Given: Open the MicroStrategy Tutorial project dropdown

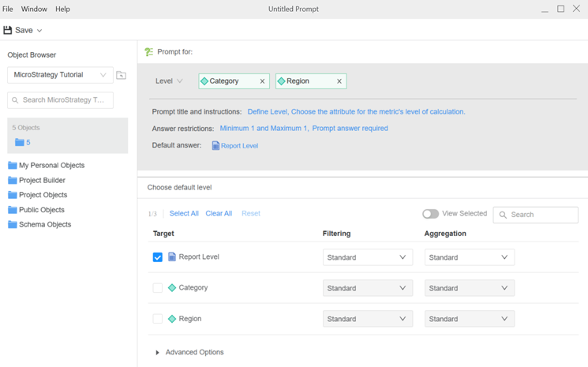Looking at the screenshot, I should click(x=60, y=75).
